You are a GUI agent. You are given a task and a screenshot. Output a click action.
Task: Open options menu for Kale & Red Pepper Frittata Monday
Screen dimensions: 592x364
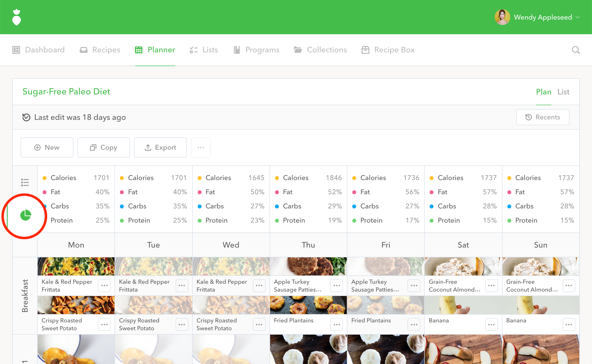104,285
